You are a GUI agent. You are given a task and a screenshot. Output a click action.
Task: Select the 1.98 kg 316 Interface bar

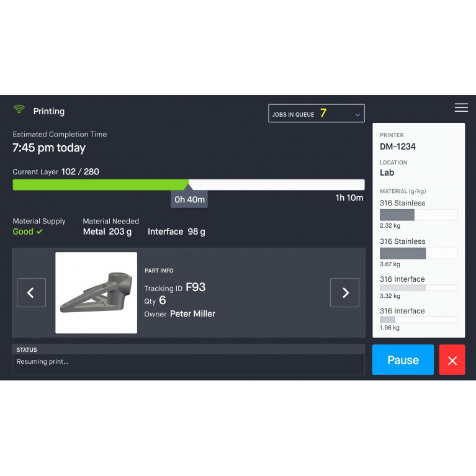coord(419,320)
